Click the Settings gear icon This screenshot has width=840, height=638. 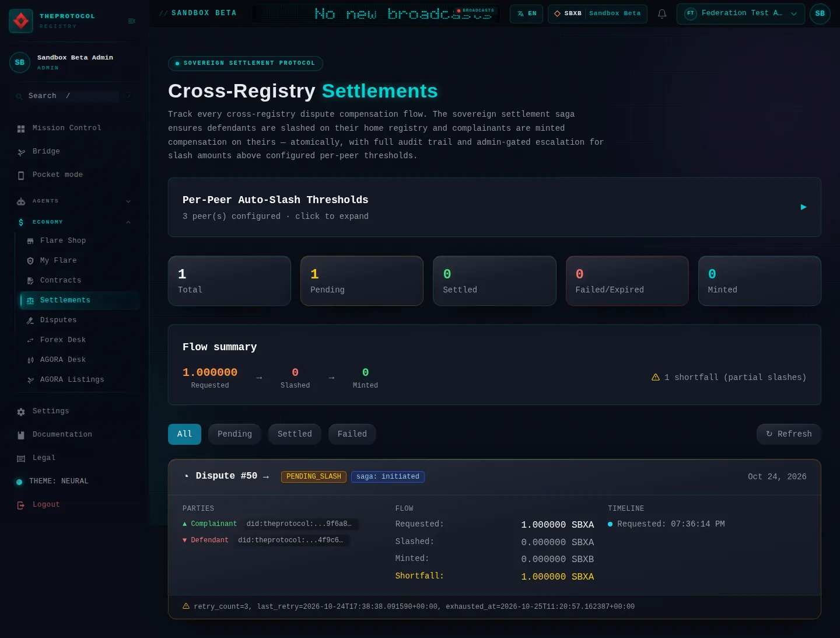coord(21,412)
